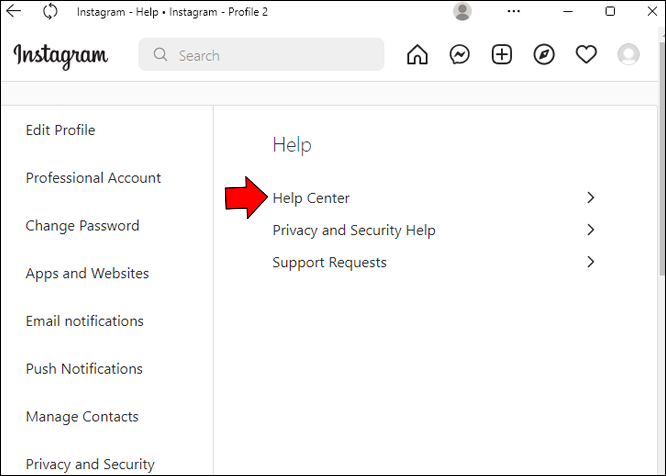The image size is (666, 476).
Task: Click the Help Center link
Action: pos(311,198)
